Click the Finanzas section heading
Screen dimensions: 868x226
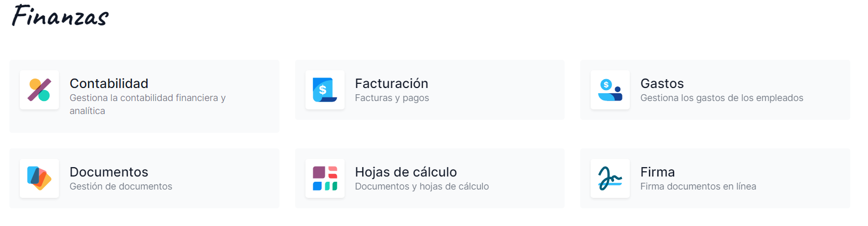[60, 16]
